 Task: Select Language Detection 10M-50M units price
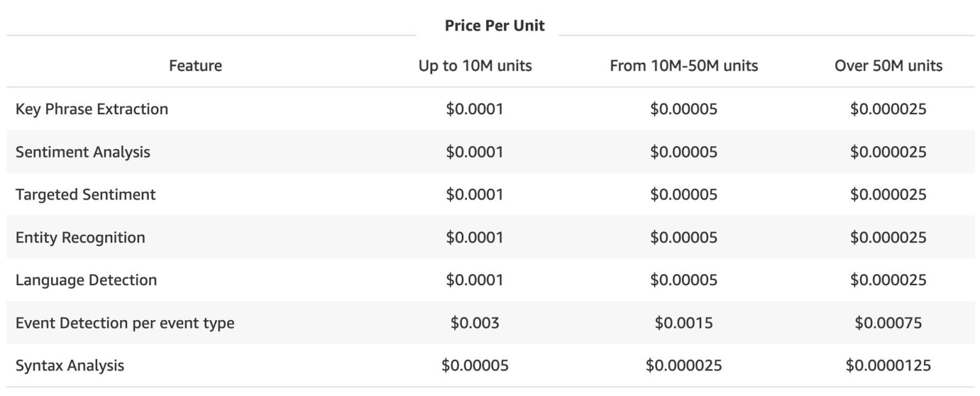(683, 280)
